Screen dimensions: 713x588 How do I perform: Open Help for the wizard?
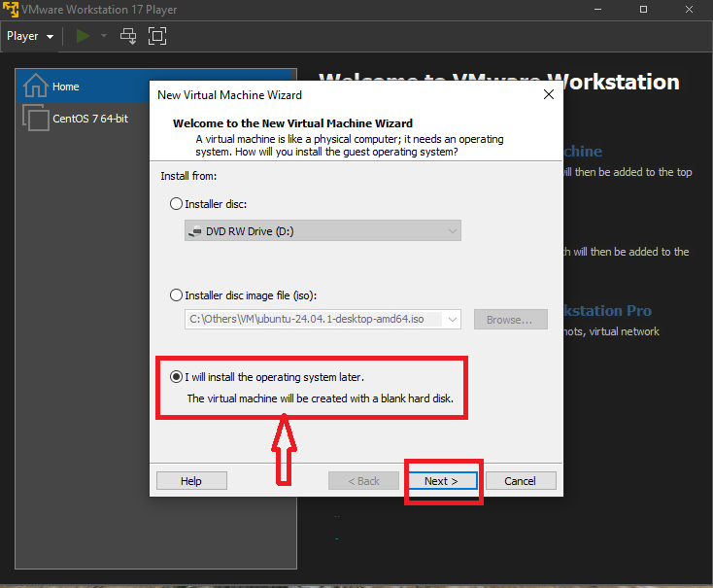(191, 481)
